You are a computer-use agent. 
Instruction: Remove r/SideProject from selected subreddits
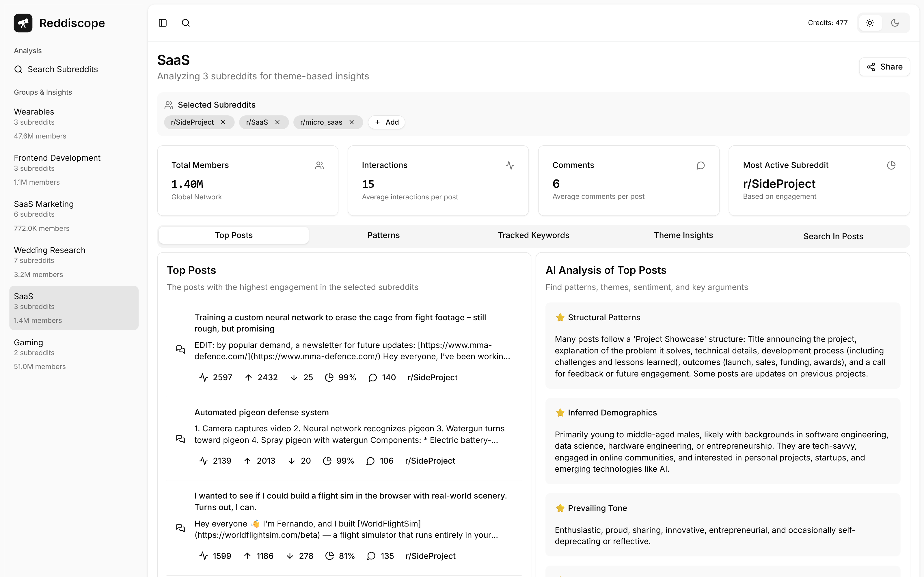click(x=223, y=122)
